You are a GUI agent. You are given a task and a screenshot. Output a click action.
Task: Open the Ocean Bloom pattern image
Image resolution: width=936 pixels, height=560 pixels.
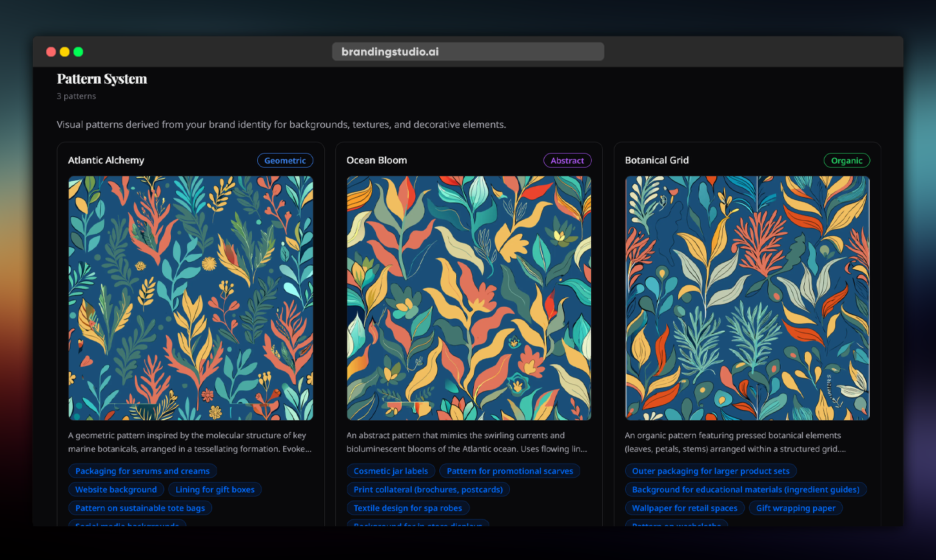point(469,298)
